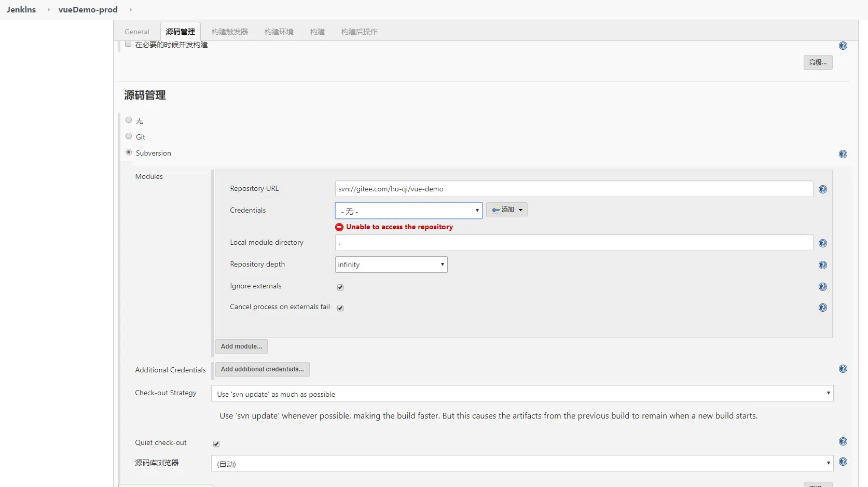Toggle Quiet check-out checkbox
868x487 pixels.
coord(216,444)
